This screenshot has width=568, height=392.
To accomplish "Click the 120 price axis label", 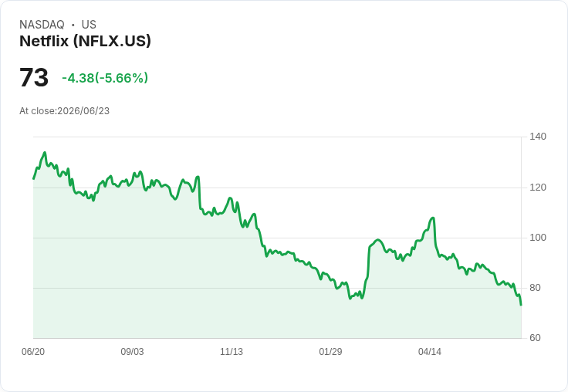I will click(538, 188).
